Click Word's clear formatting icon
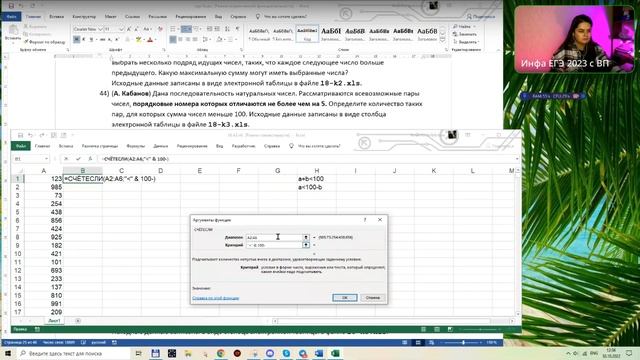The image size is (640, 360). [x=160, y=29]
